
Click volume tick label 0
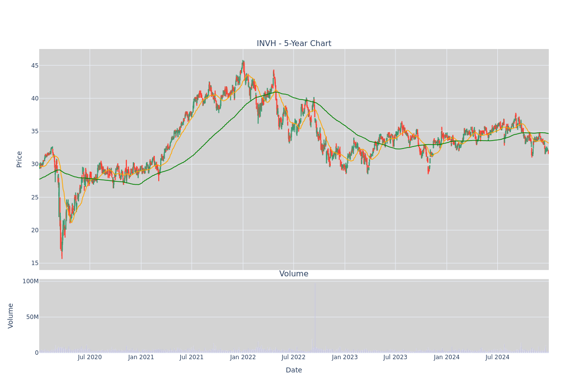coord(36,353)
